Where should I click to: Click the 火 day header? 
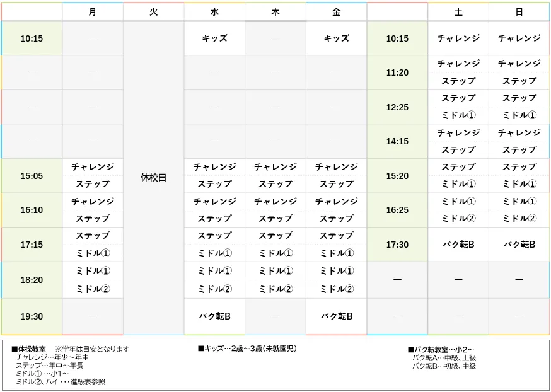tap(153, 11)
